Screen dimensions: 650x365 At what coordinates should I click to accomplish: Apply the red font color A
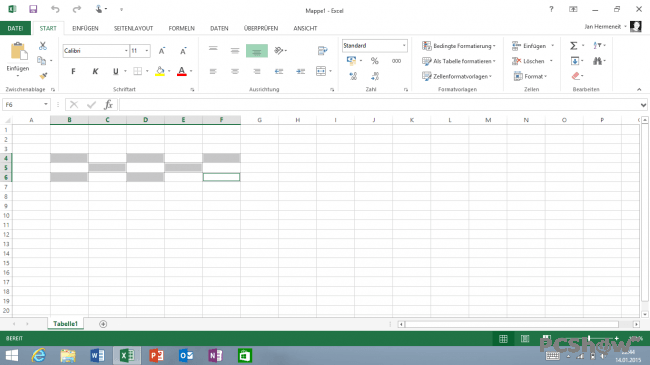pyautogui.click(x=182, y=71)
